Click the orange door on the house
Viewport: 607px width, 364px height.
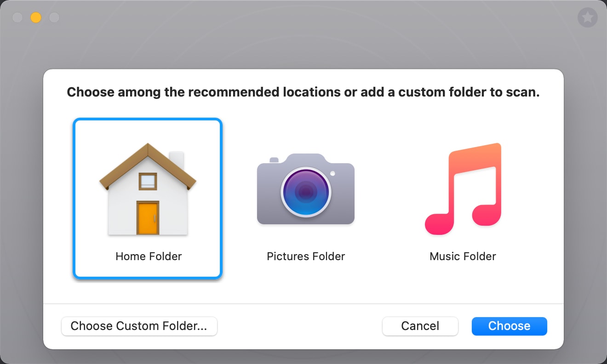pyautogui.click(x=148, y=218)
